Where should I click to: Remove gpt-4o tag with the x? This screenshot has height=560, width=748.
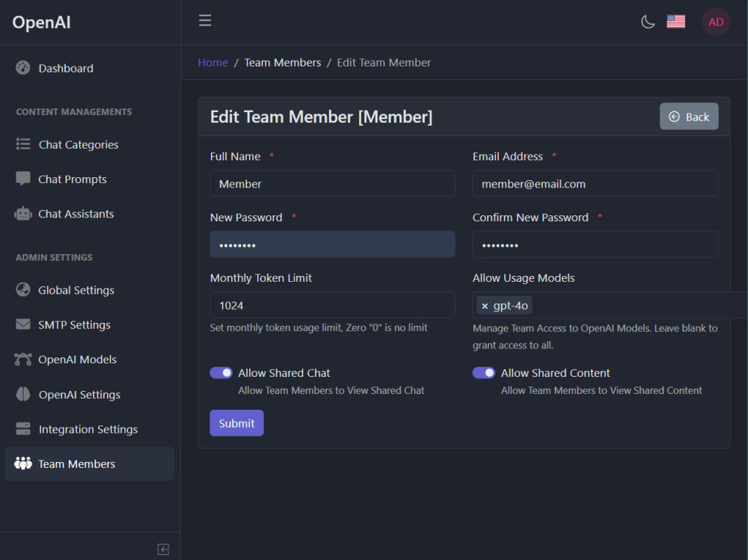(x=485, y=307)
